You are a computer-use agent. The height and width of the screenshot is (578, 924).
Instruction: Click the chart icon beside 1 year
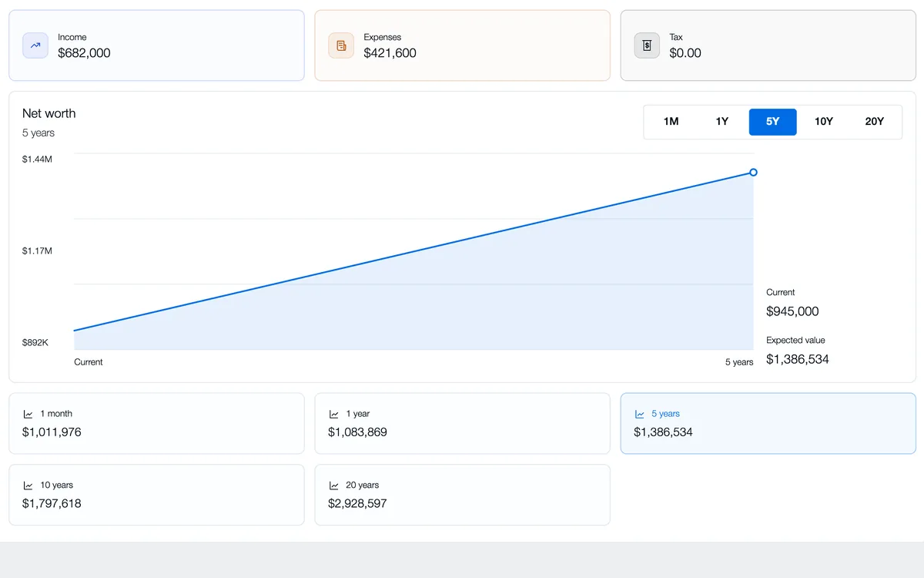tap(334, 414)
